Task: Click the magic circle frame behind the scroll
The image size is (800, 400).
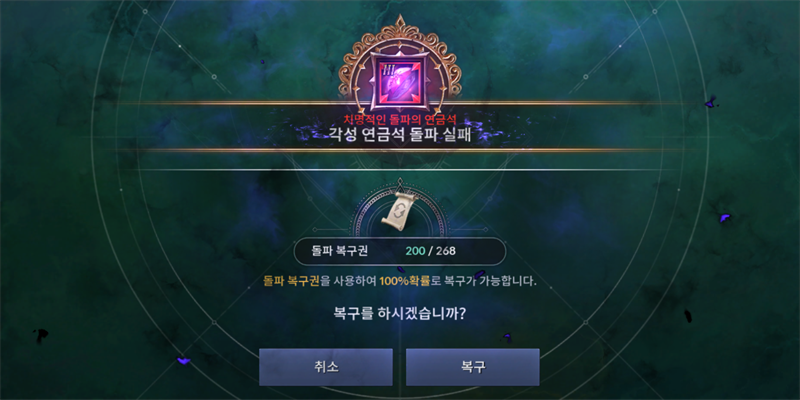Action: tap(399, 210)
